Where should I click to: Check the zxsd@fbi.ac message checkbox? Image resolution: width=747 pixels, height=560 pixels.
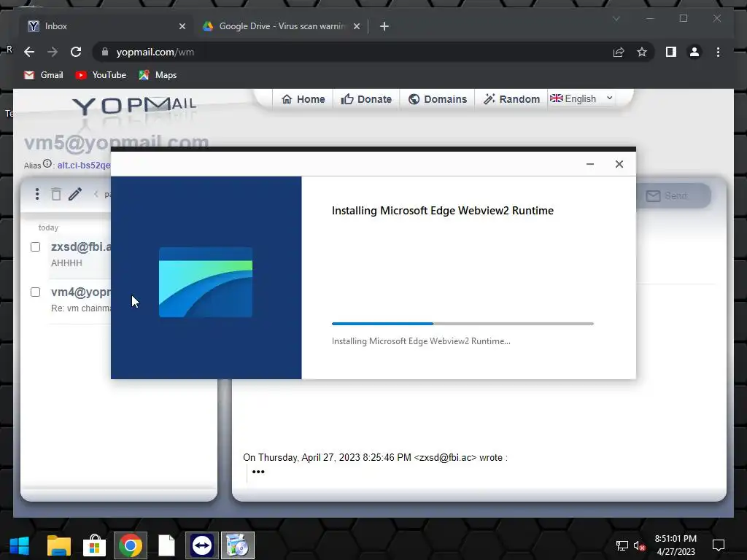[35, 246]
